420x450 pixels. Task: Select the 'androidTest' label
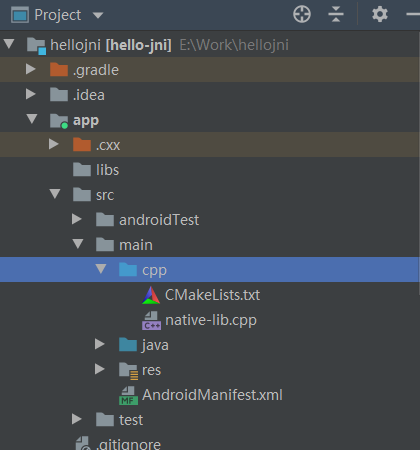point(159,220)
